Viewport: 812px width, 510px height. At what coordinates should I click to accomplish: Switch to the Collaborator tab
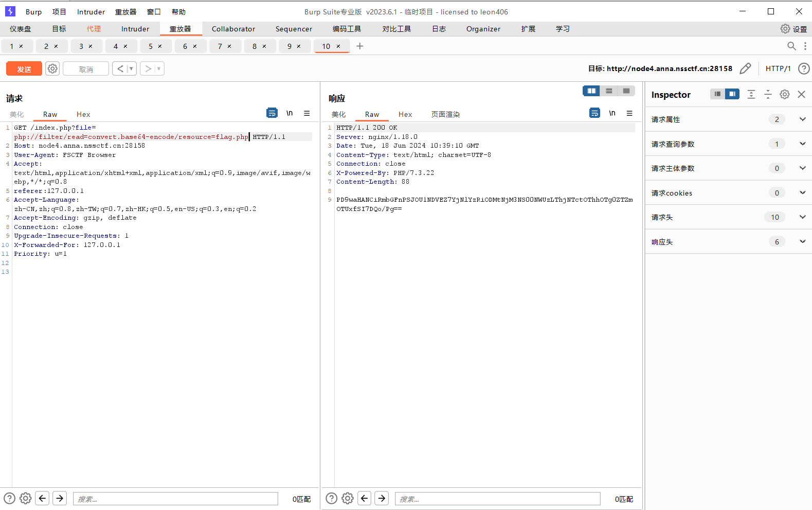[233, 29]
